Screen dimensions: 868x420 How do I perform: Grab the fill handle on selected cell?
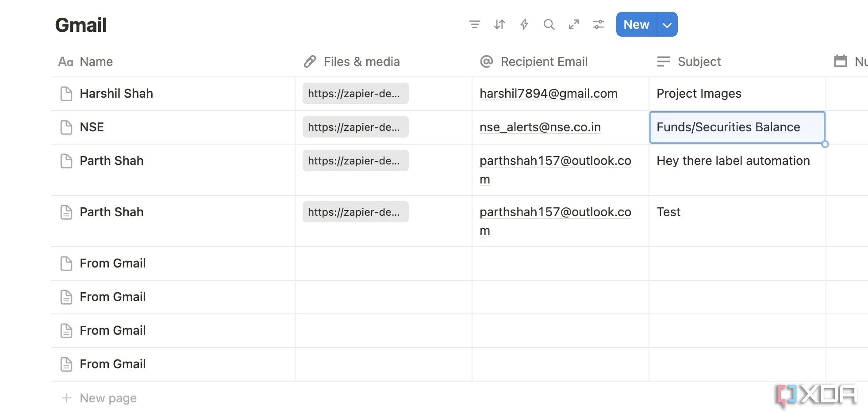825,144
